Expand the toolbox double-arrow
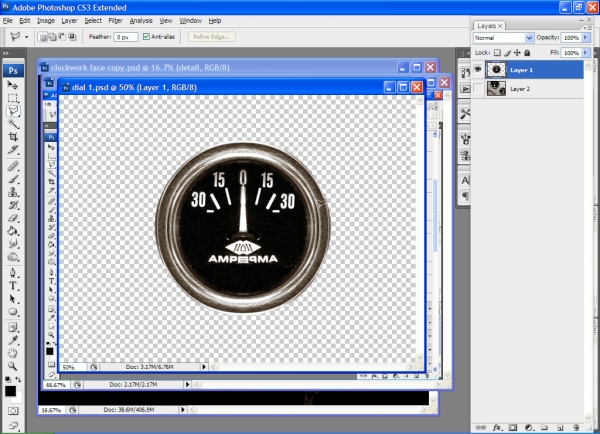The width and height of the screenshot is (600, 434). tap(5, 53)
